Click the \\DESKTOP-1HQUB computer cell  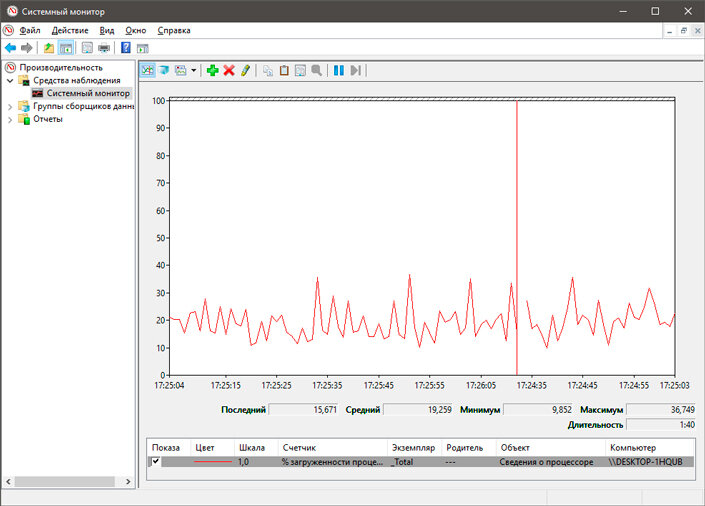coord(645,461)
